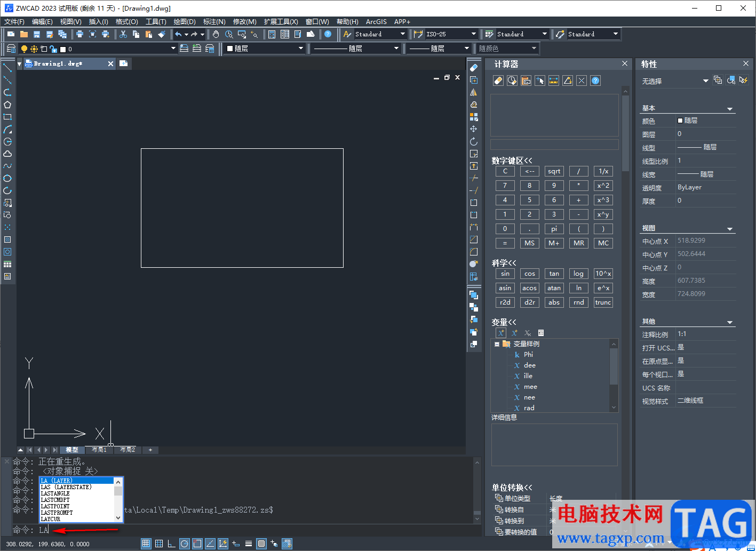This screenshot has width=756, height=551.
Task: Toggle Object Snap in status bar
Action: pos(197,544)
